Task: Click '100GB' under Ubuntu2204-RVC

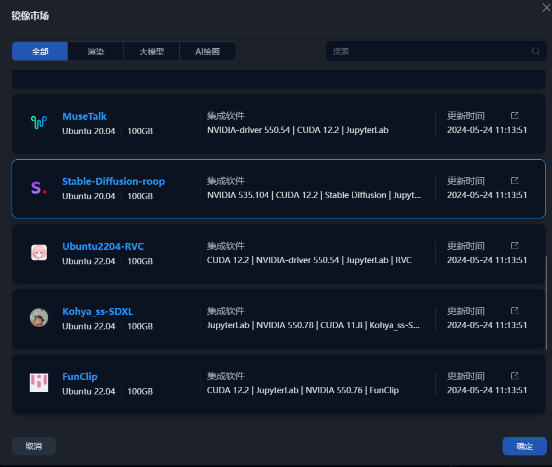Action: click(140, 261)
